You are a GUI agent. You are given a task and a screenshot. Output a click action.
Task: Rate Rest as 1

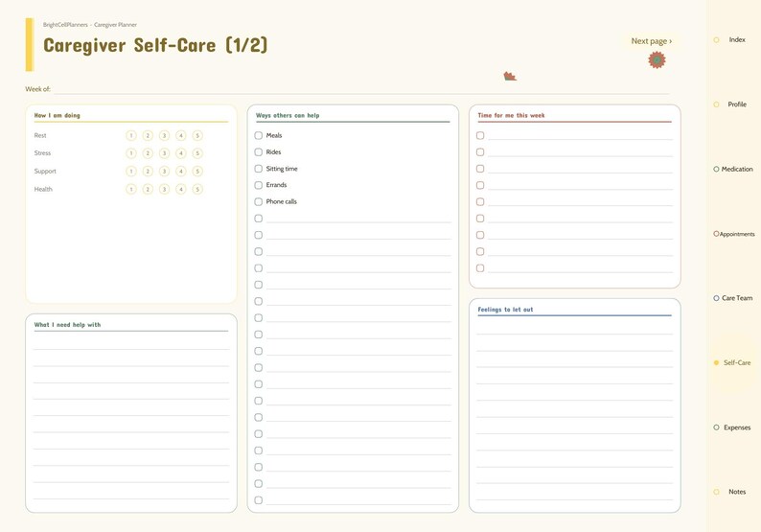click(131, 135)
